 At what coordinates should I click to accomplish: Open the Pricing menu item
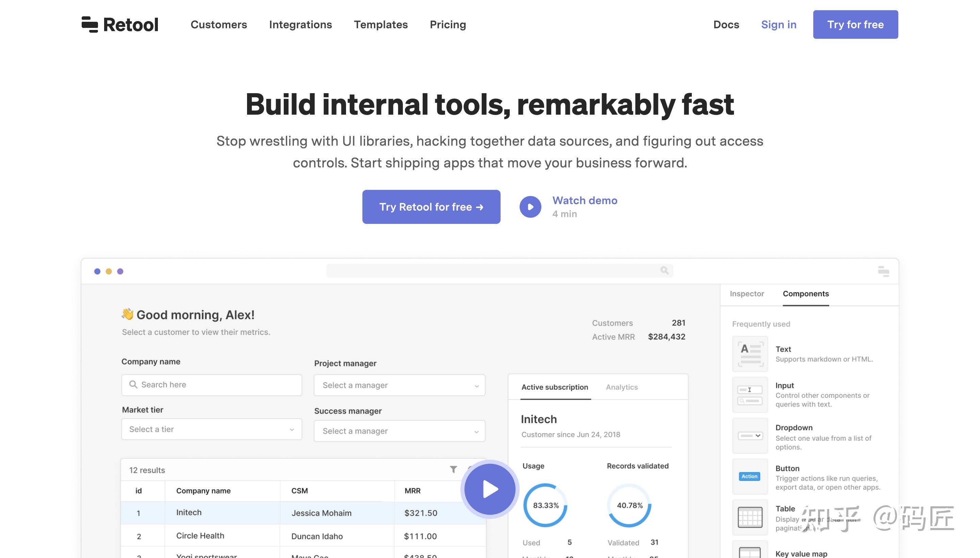click(x=448, y=24)
